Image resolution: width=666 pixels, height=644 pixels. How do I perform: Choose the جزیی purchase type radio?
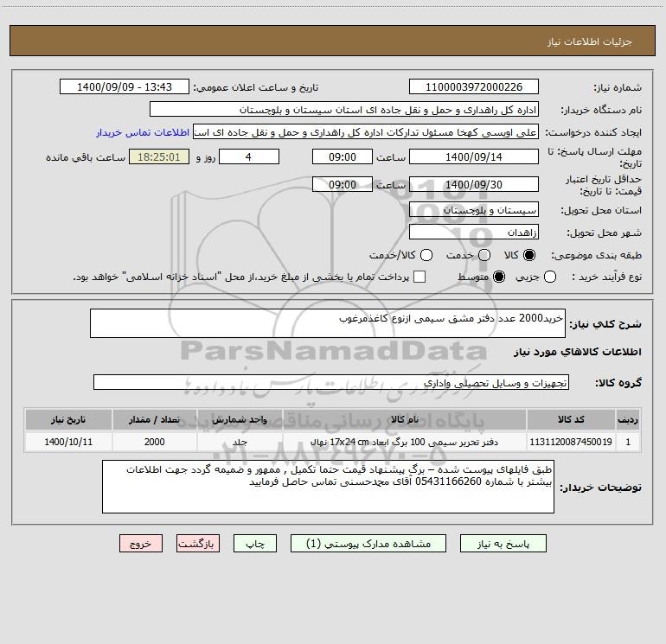pos(550,277)
